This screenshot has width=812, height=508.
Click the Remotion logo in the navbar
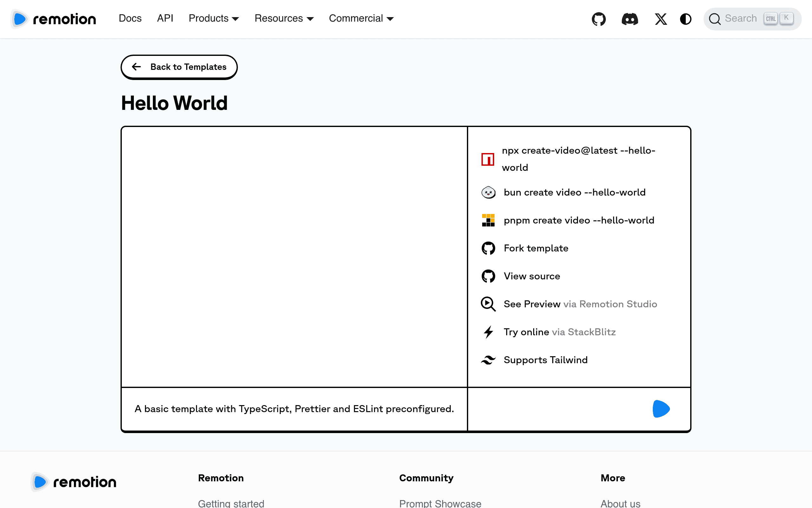pyautogui.click(x=53, y=19)
